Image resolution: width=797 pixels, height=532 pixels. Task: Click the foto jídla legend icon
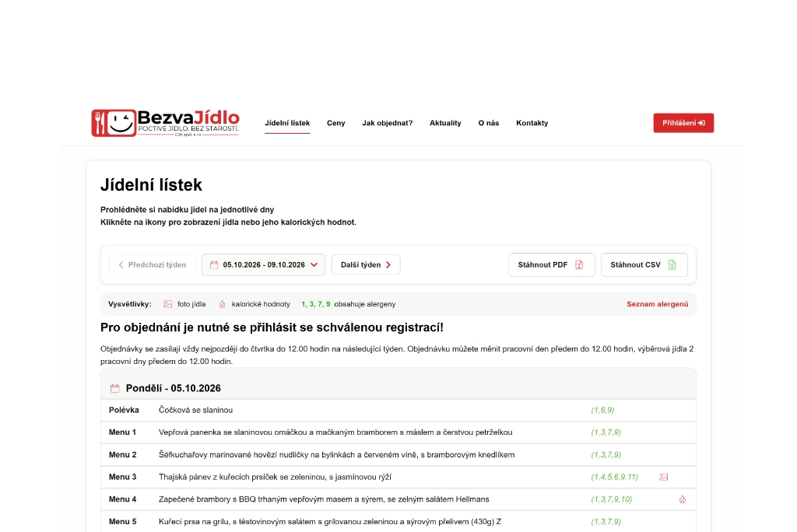tap(168, 304)
